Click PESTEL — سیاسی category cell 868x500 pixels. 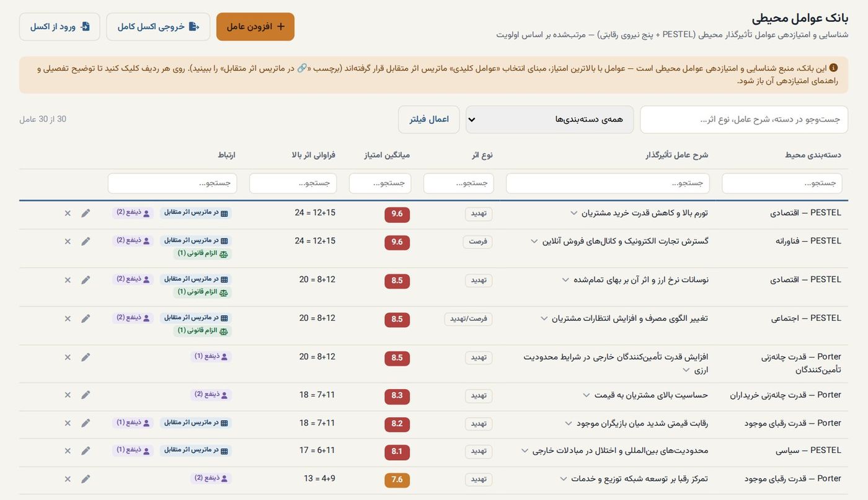coord(808,450)
